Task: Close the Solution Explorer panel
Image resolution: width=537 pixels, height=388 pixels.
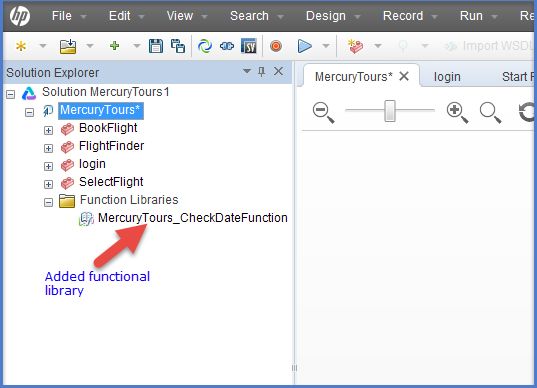Action: (x=278, y=71)
